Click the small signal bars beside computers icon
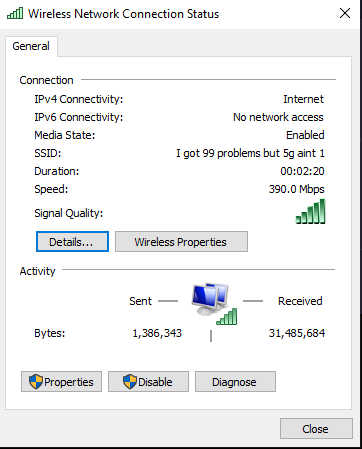Screen dimensions: 362x449 pos(227,317)
